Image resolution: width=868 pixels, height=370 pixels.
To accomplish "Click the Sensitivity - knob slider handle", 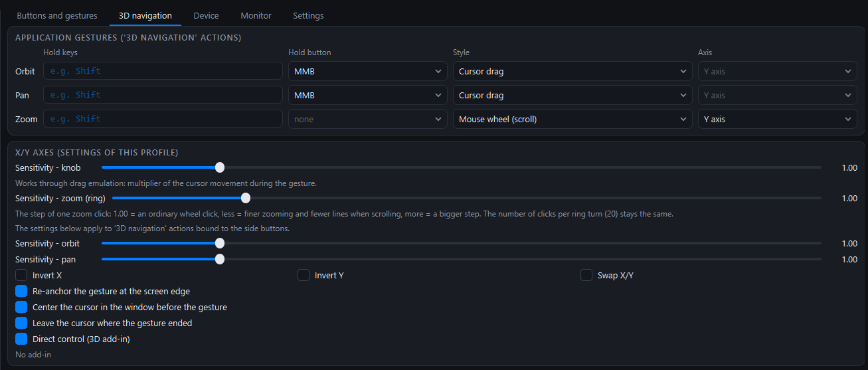I will (x=220, y=167).
